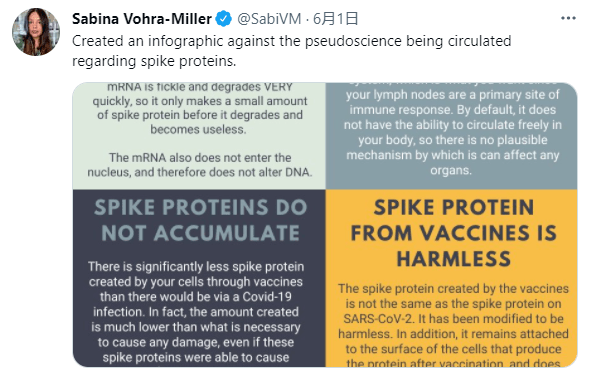Viewport: 590px width, 378px height.
Task: Click 'mRNA also does not enter the nucleus' paragraph
Action: click(200, 165)
